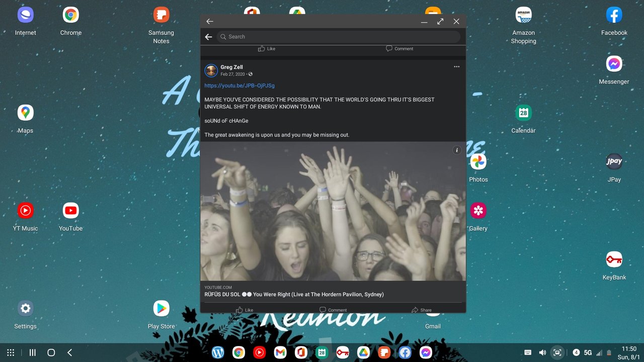Screen dimensions: 644x362
Task: Tap the Home button in the taskbar
Action: click(x=51, y=353)
